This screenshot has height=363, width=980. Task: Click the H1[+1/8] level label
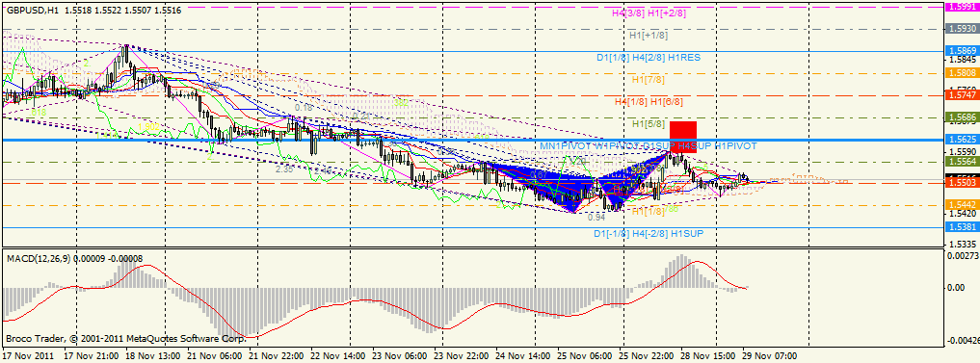tap(649, 35)
